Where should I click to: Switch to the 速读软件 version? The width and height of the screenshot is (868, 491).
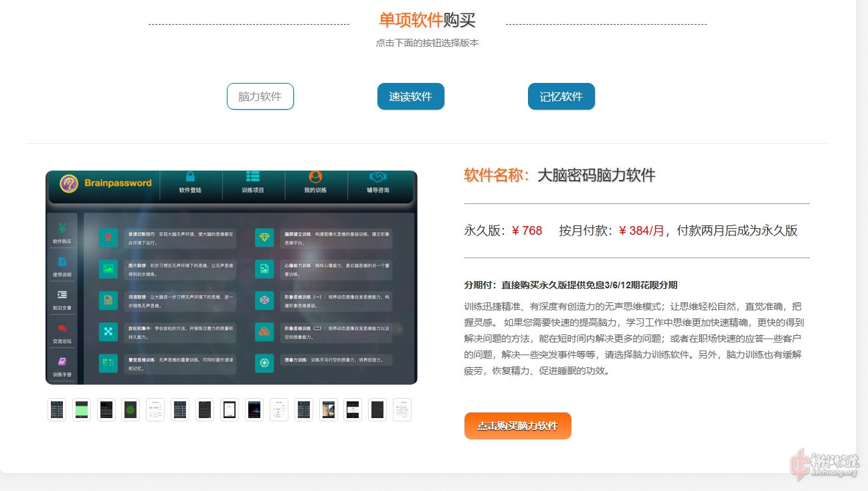pyautogui.click(x=411, y=96)
